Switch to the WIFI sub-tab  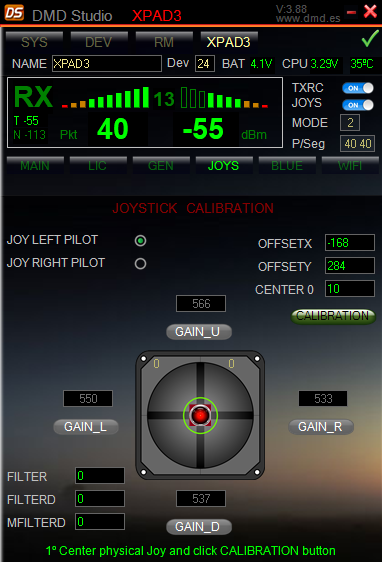coord(350,165)
